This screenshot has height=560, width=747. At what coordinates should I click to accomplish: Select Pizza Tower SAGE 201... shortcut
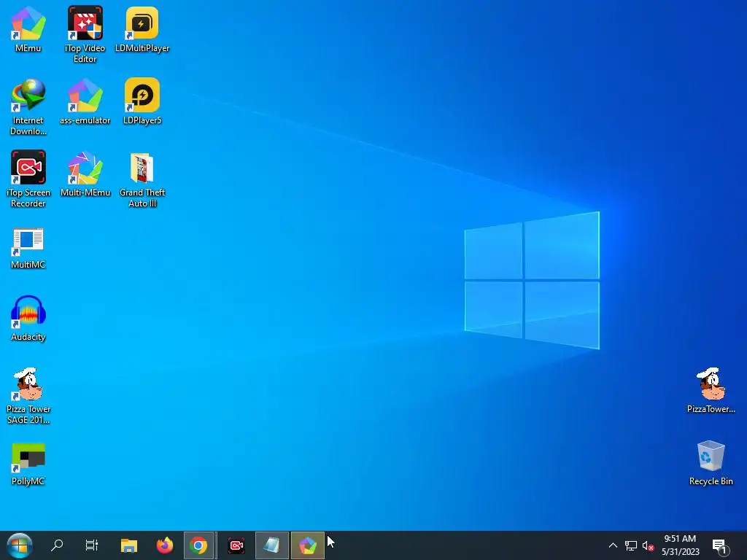pyautogui.click(x=28, y=396)
